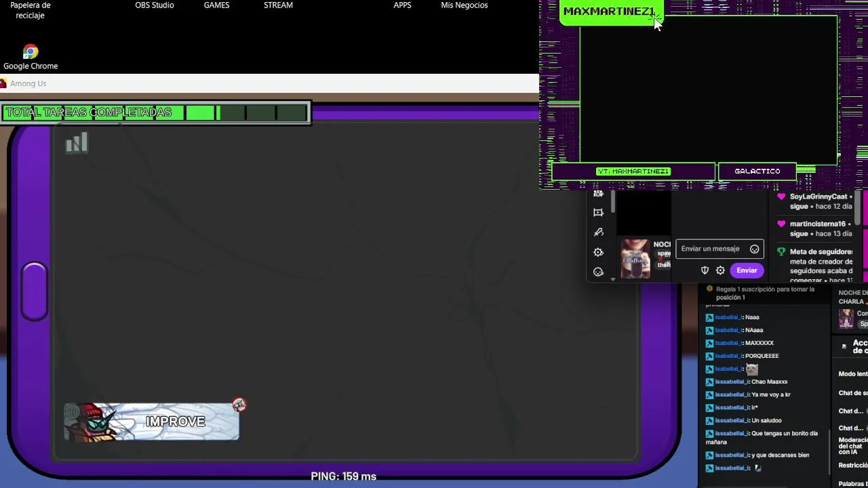Click mod badge beside Ya me voy message
The image size is (868, 488).
(709, 395)
